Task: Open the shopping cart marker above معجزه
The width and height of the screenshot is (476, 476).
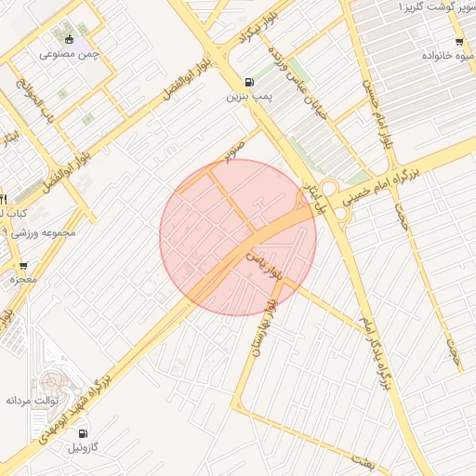Action: tap(23, 266)
